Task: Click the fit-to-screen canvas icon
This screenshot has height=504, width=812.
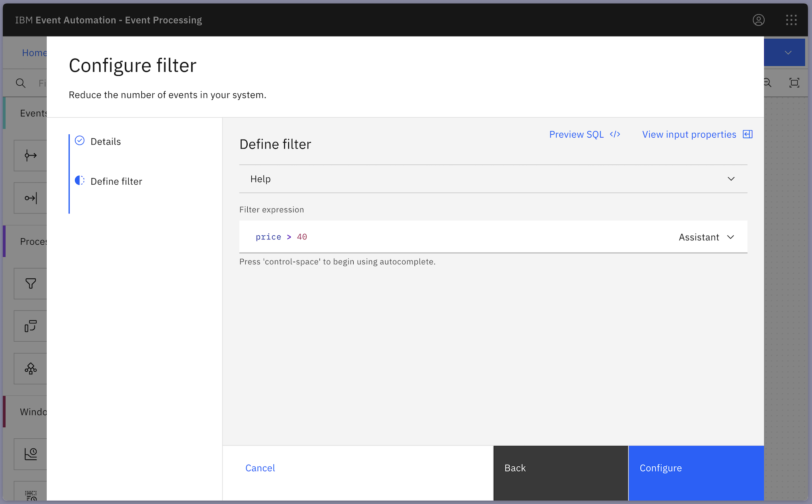Action: coord(794,83)
